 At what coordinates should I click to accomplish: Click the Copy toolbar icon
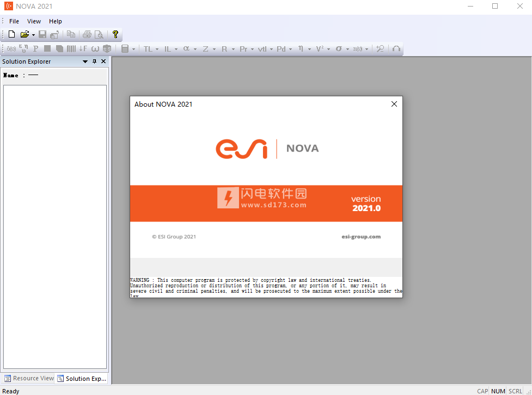click(x=71, y=34)
